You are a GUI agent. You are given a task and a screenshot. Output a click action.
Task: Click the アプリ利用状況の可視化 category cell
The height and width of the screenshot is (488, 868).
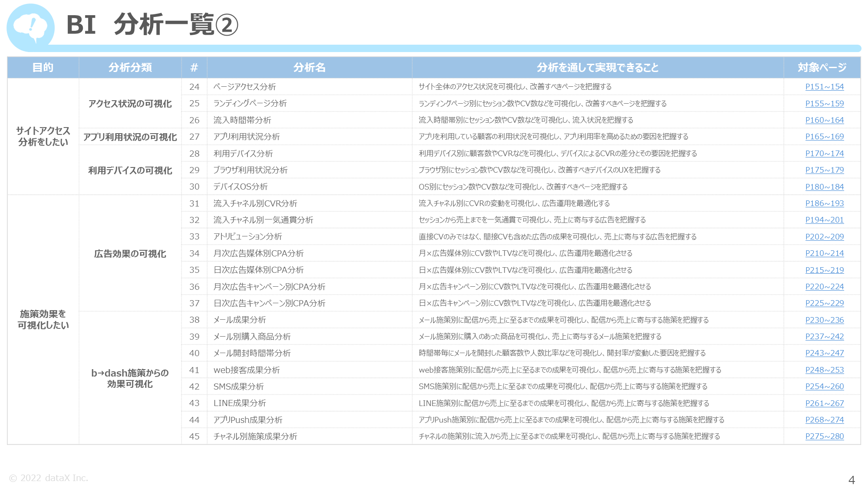click(130, 137)
